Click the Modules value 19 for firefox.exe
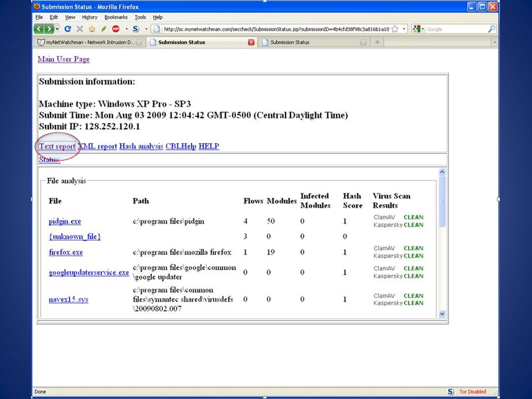 click(x=271, y=252)
